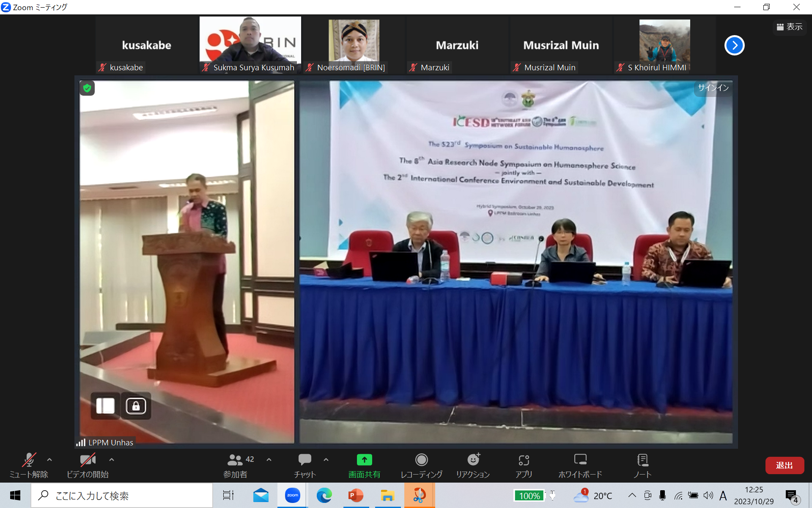Show hidden system tray icons
The width and height of the screenshot is (812, 508).
632,495
